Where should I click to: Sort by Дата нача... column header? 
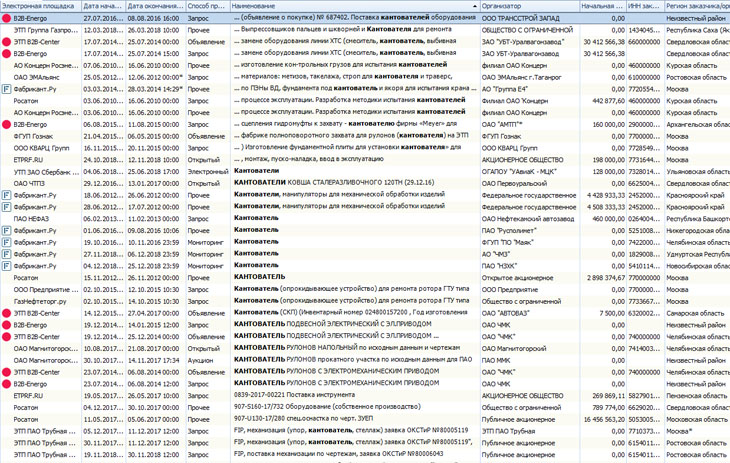[x=103, y=6]
